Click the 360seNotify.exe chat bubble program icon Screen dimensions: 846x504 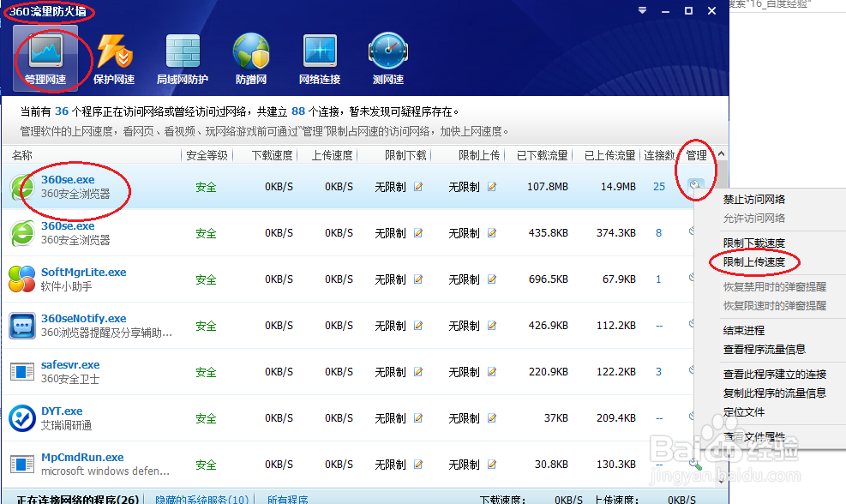point(22,326)
